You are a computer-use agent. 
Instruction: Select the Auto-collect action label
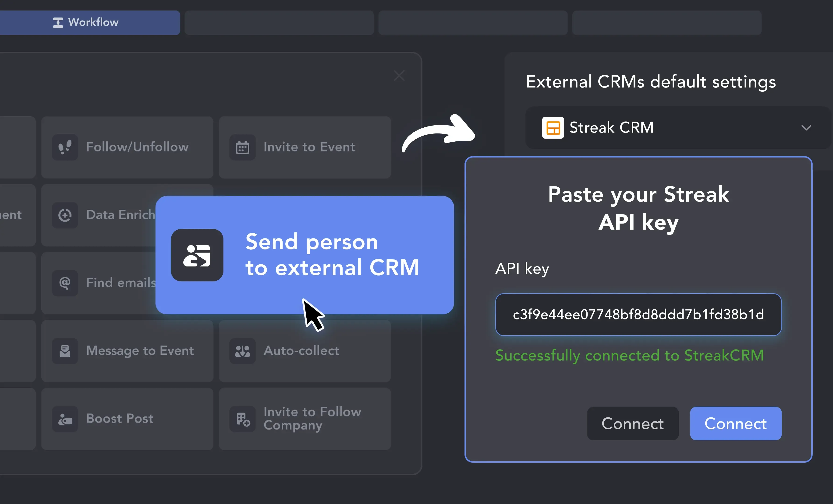click(301, 351)
